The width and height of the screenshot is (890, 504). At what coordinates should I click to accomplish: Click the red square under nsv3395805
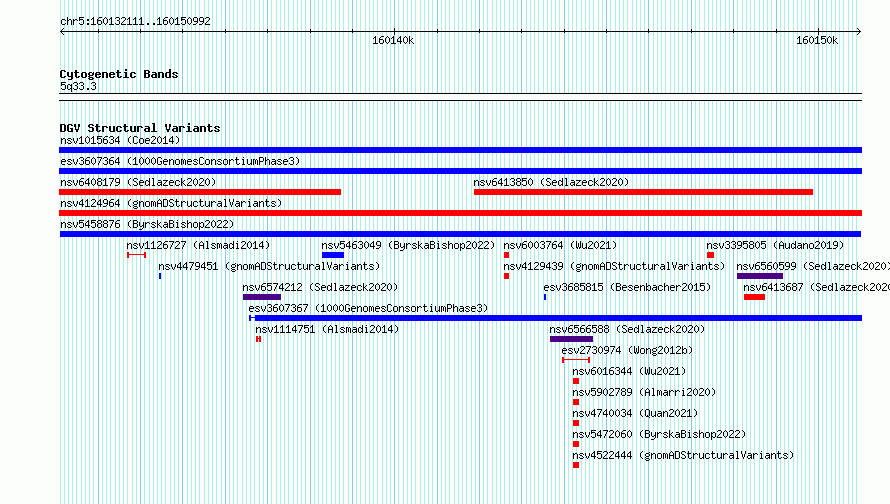[710, 255]
